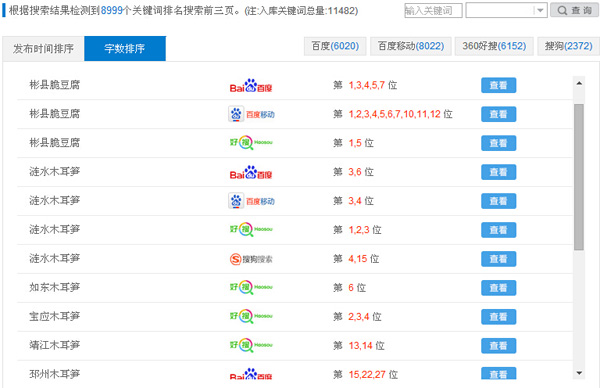
Task: Filter by 搜狗(2372) tab
Action: [568, 46]
